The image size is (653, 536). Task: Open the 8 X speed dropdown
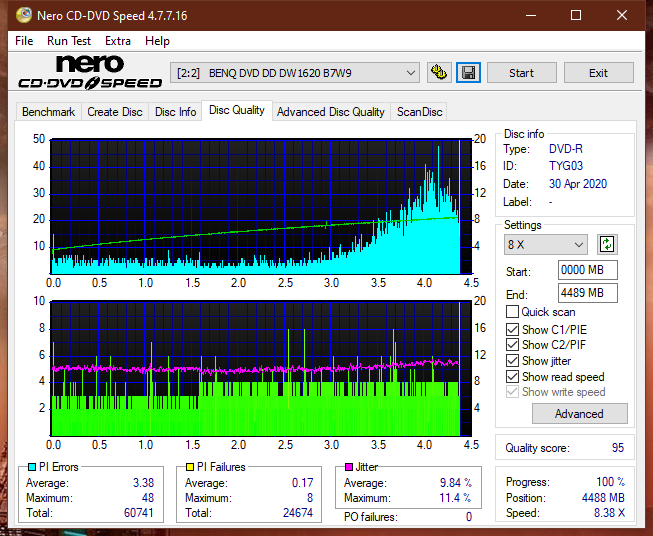(x=546, y=244)
